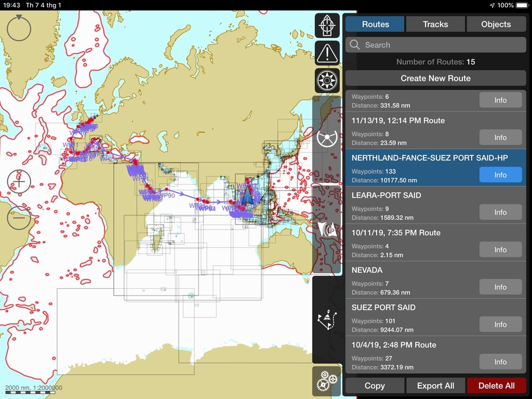Open the settings gears icon
Image resolution: width=532 pixels, height=399 pixels.
(x=327, y=381)
